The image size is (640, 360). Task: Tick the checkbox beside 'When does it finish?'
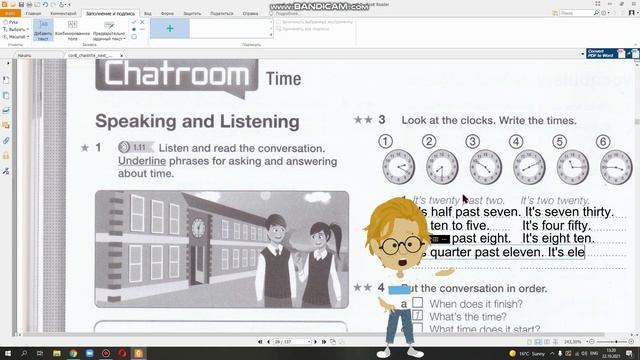(417, 302)
